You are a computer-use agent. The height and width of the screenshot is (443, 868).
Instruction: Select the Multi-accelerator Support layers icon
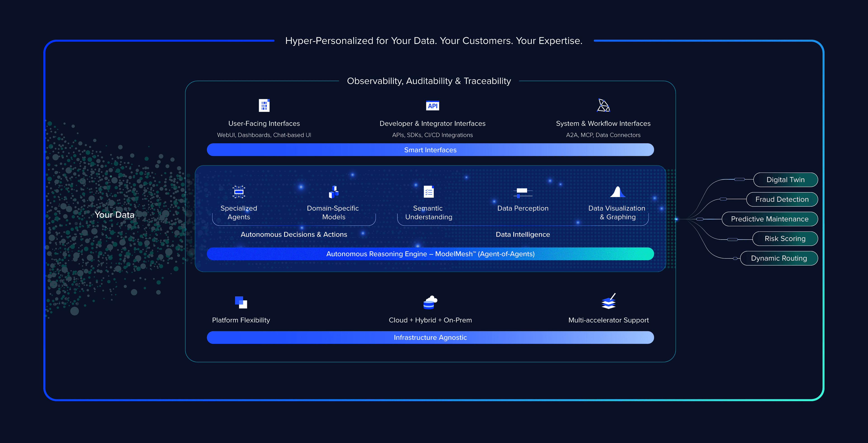point(608,302)
